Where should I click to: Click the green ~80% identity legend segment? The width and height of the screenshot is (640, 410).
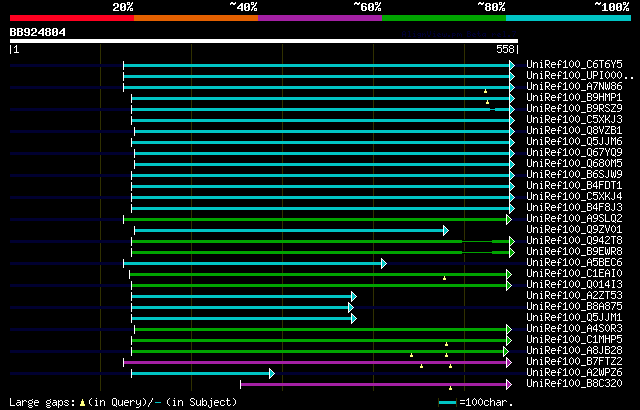pyautogui.click(x=444, y=18)
